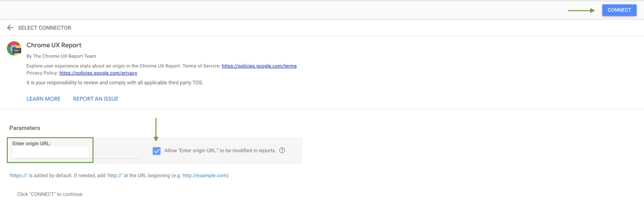Viewport: 644px width, 201px height.
Task: Click the Parameters heading
Action: coord(25,128)
